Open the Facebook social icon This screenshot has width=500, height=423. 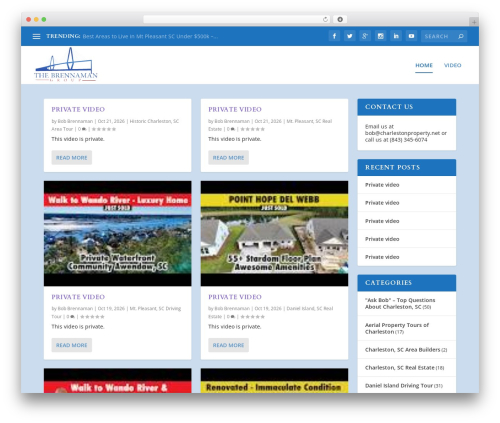[334, 36]
